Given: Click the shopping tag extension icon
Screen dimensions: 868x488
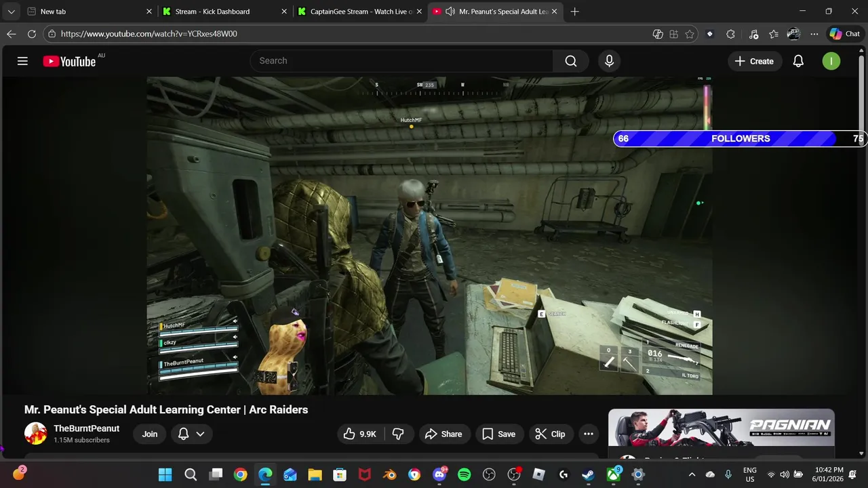Looking at the screenshot, I should tap(710, 34).
